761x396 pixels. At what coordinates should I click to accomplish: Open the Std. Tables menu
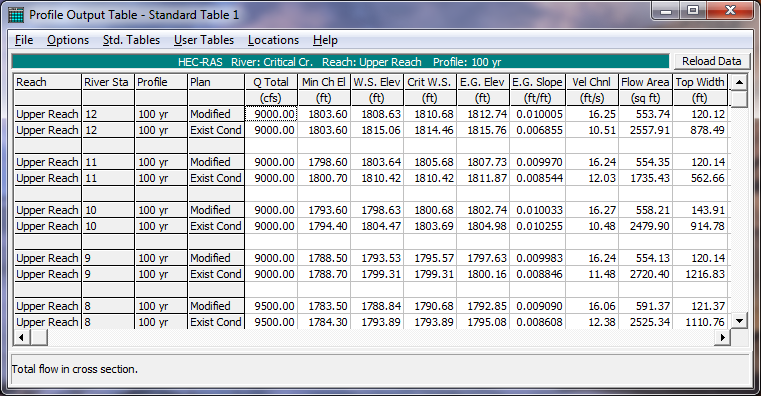[x=131, y=40]
